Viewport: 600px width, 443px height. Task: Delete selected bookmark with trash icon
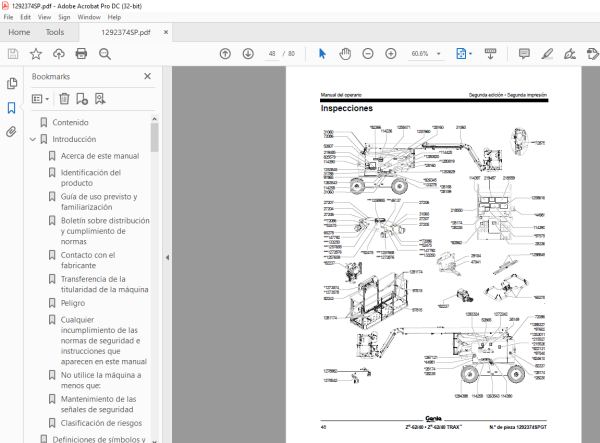pos(64,99)
